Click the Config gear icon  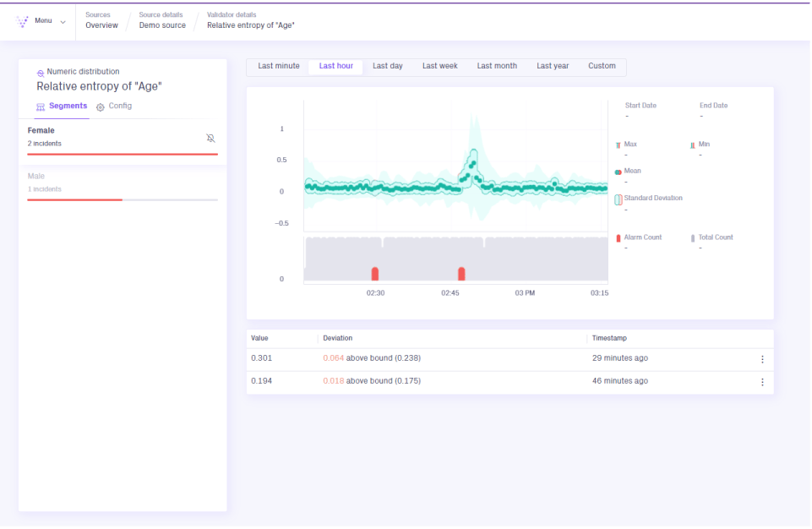tap(101, 106)
